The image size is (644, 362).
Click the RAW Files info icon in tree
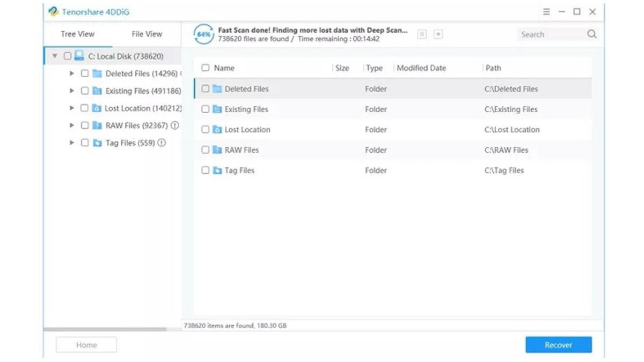tap(174, 125)
